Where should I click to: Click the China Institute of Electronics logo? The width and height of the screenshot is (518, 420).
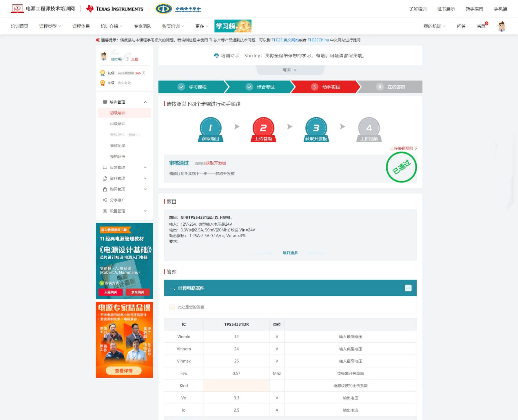178,9
